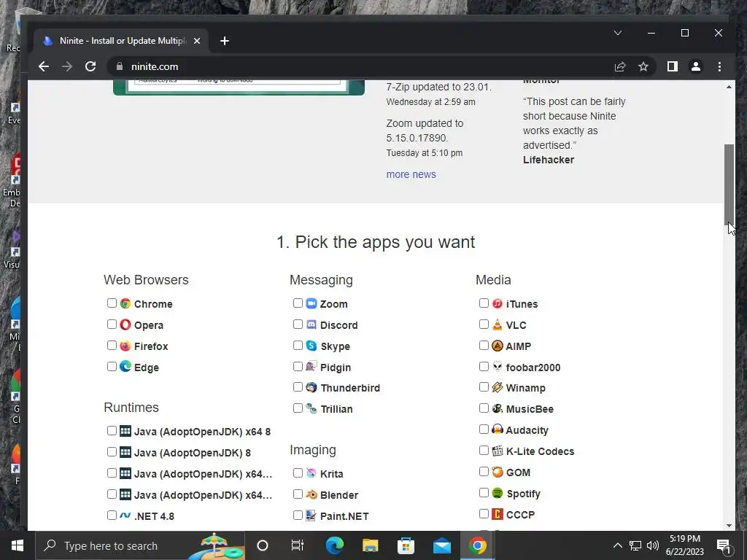Click the GOM app icon
This screenshot has height=560, width=747.
[x=498, y=472]
